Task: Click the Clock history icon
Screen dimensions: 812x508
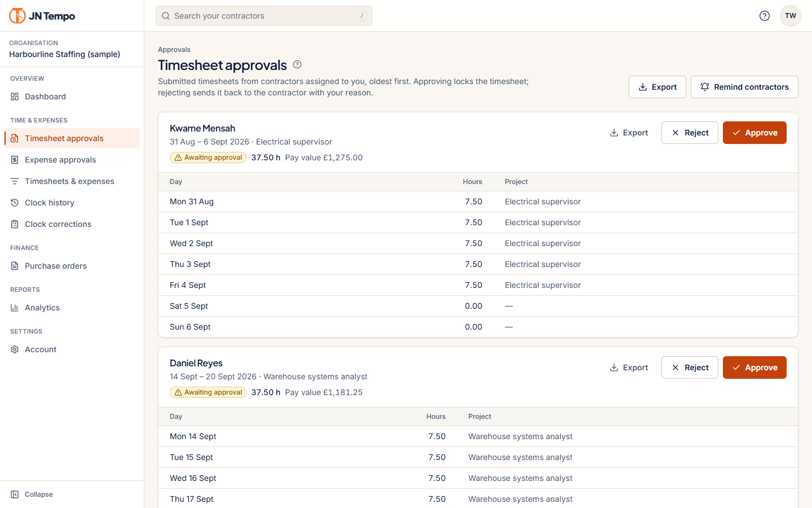Action: (x=15, y=203)
